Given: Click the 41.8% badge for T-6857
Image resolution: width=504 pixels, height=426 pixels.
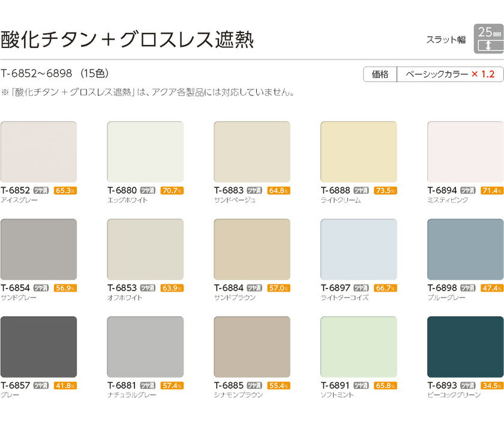Looking at the screenshot, I should [65, 386].
